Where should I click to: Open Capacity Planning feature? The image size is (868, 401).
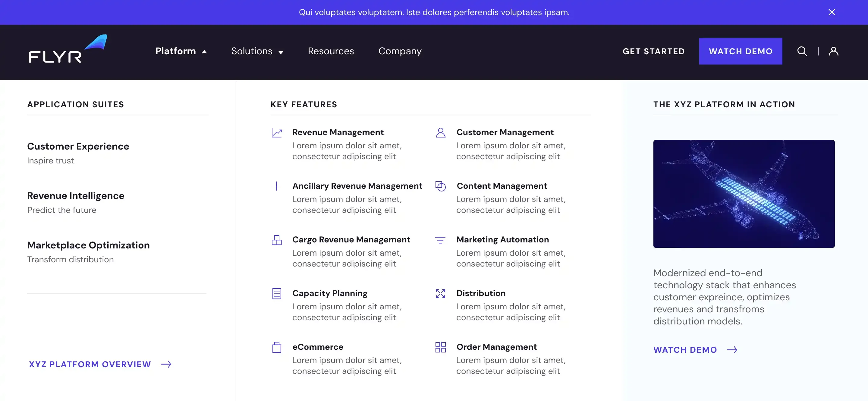[330, 293]
